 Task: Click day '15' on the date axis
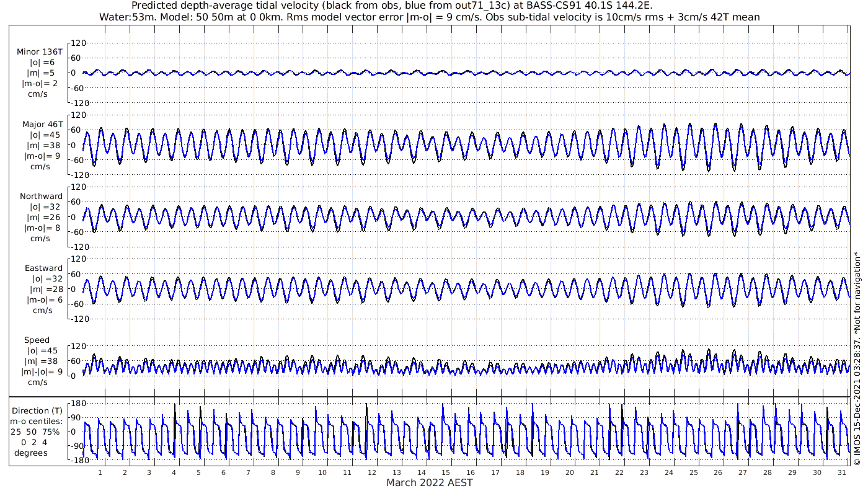446,472
